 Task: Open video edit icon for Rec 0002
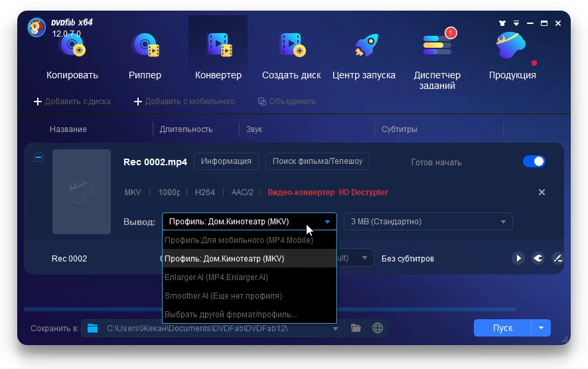(x=557, y=258)
